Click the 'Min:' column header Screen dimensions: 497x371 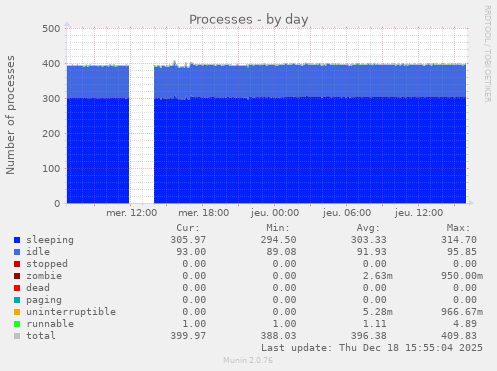(278, 228)
